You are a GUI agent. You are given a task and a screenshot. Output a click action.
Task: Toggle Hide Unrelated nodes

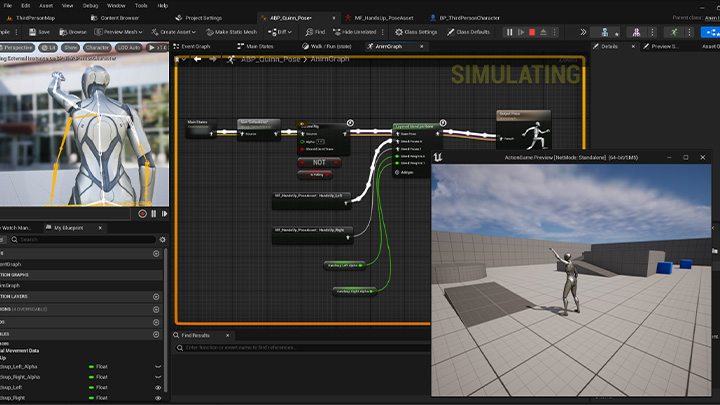click(x=354, y=32)
